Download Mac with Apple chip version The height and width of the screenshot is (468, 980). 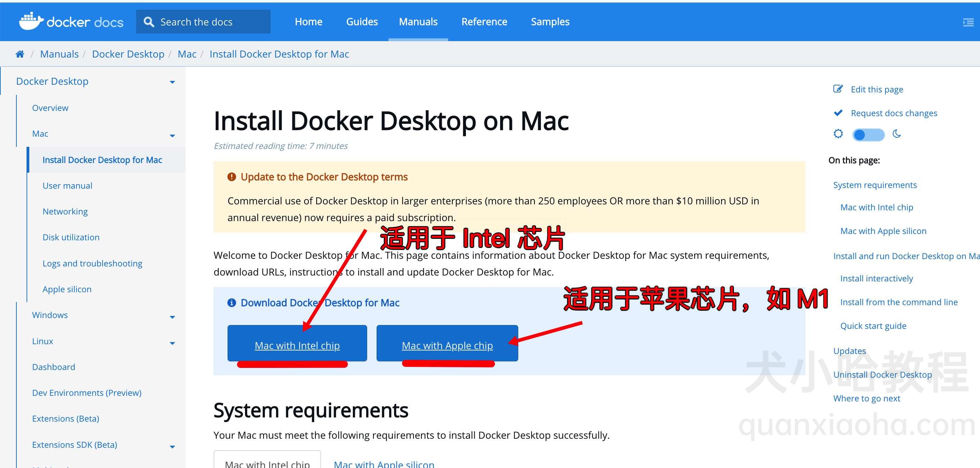coord(447,345)
